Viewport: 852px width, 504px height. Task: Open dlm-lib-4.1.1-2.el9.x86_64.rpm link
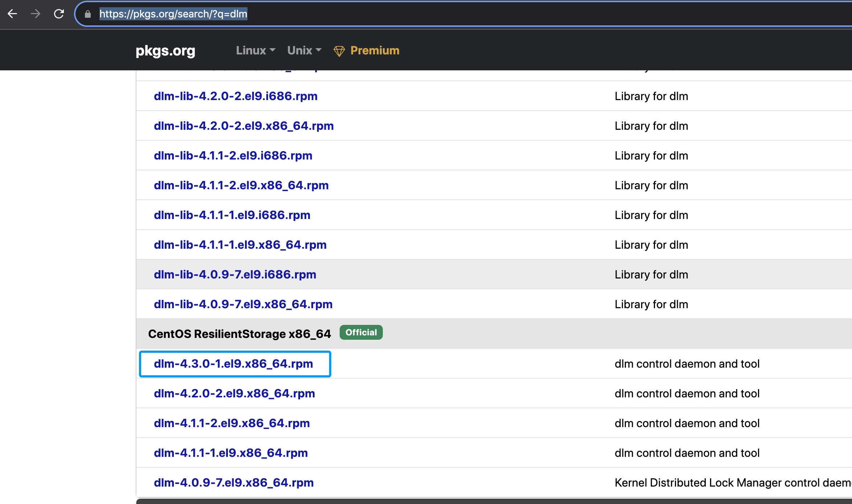point(241,185)
